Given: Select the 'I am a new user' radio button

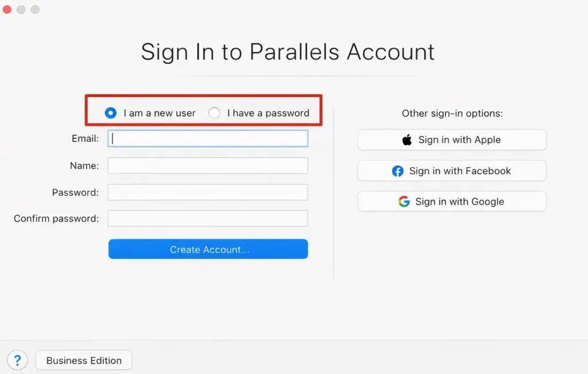Looking at the screenshot, I should (x=110, y=113).
